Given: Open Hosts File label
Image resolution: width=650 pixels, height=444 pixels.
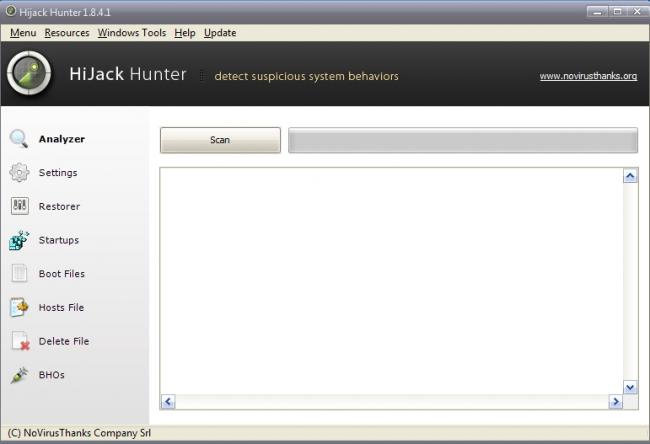Looking at the screenshot, I should tap(61, 308).
